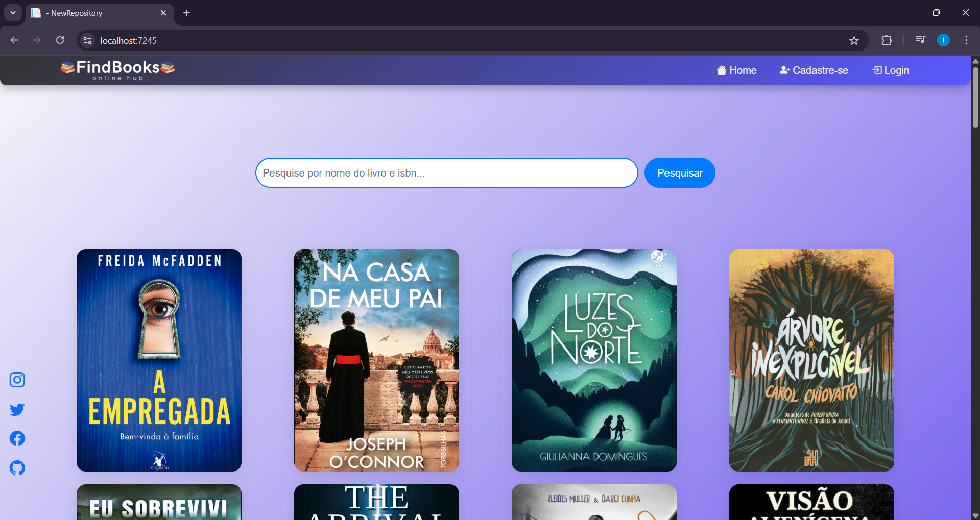
Task: Expand the tab search dropdown
Action: (x=13, y=13)
